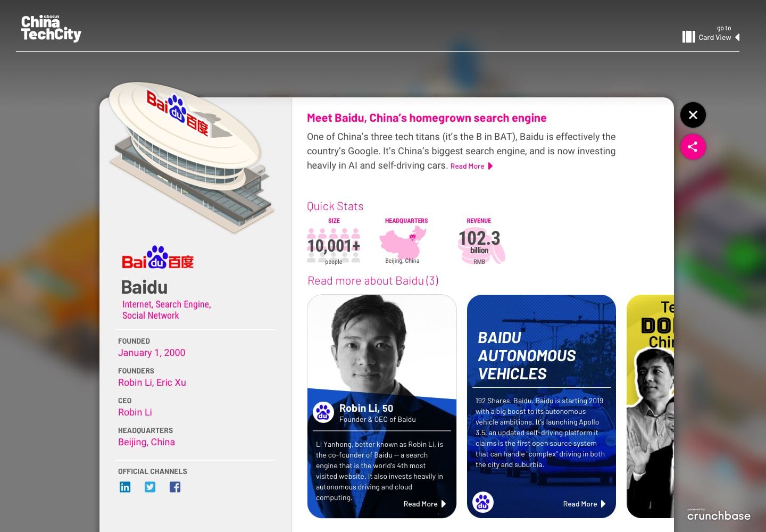The width and height of the screenshot is (766, 532).
Task: Click the pink share button
Action: (693, 147)
